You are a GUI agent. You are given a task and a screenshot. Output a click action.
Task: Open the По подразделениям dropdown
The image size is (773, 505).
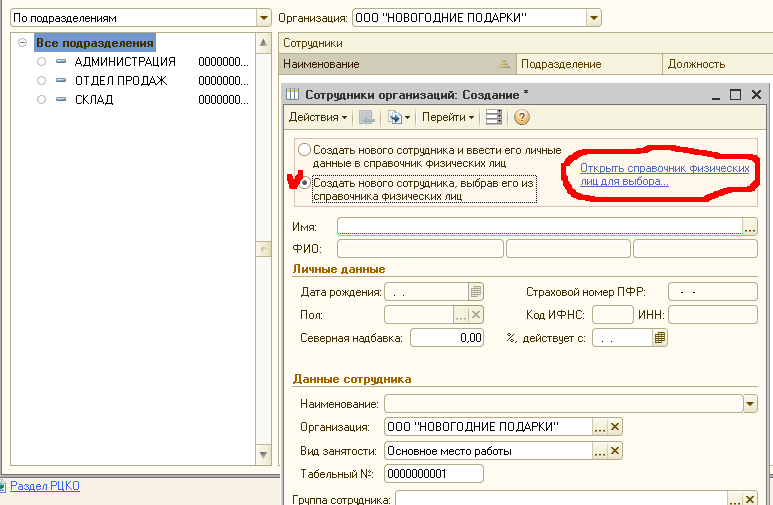[x=264, y=18]
